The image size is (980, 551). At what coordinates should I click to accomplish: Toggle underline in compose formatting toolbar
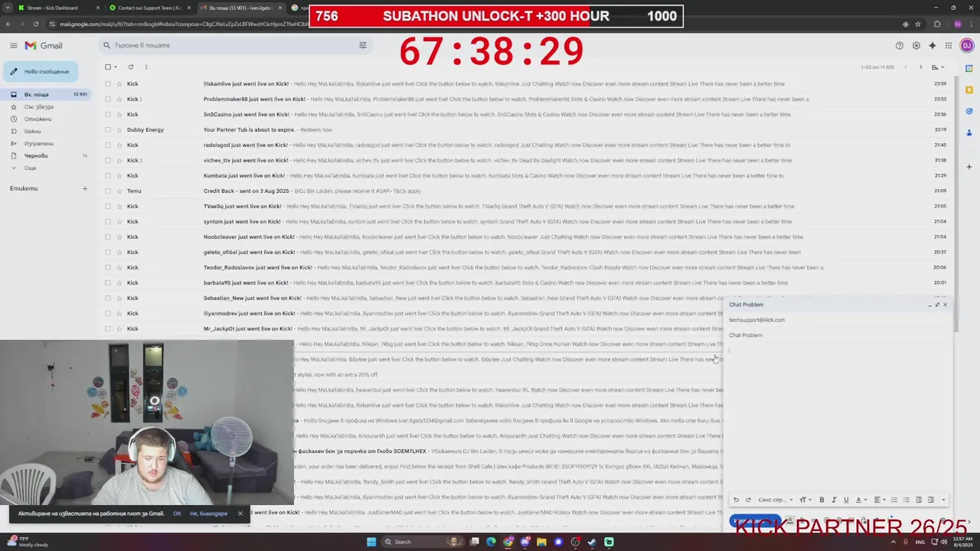pyautogui.click(x=846, y=500)
